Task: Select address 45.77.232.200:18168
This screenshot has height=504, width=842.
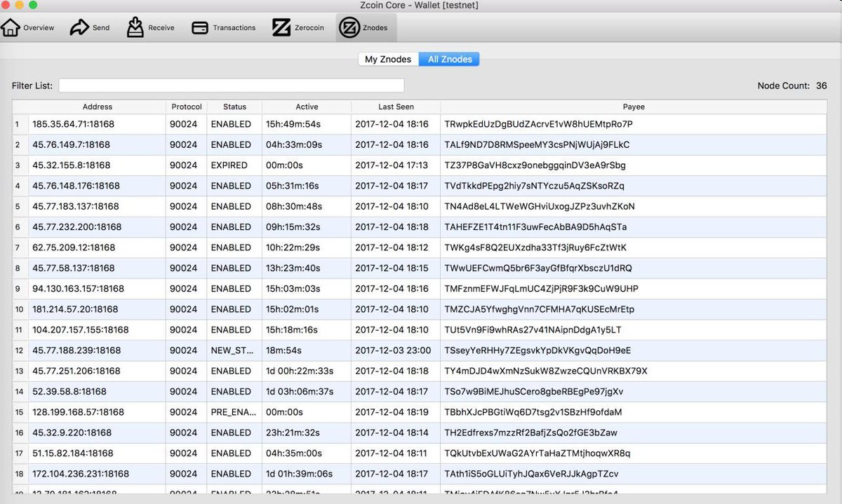Action: coord(76,227)
